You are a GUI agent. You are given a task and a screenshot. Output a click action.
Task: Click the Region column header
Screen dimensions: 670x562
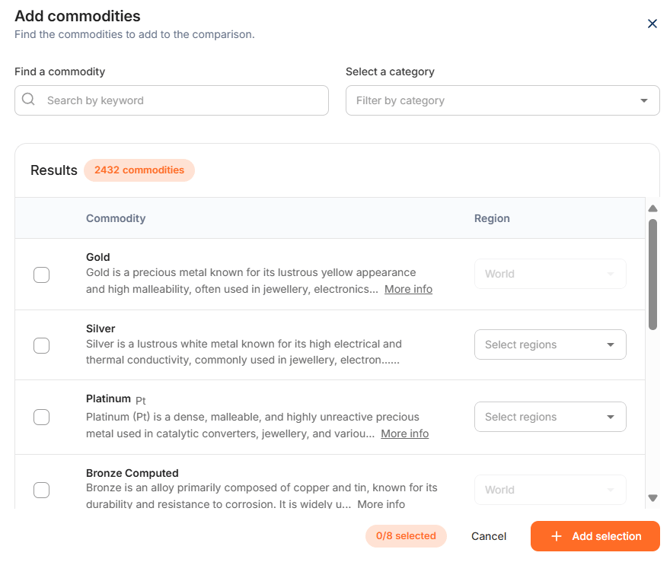point(492,218)
